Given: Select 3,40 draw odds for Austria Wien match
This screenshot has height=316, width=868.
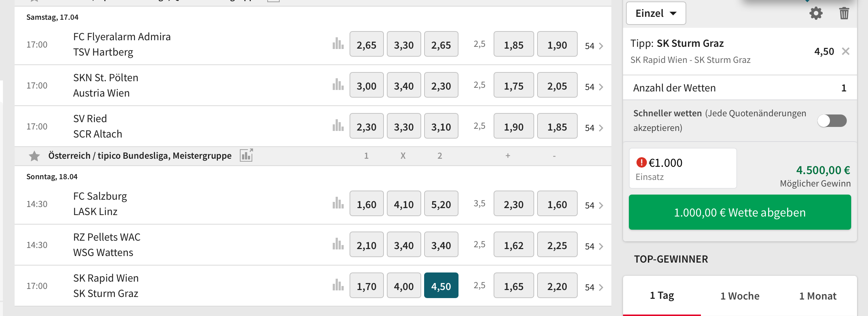Looking at the screenshot, I should (x=404, y=85).
